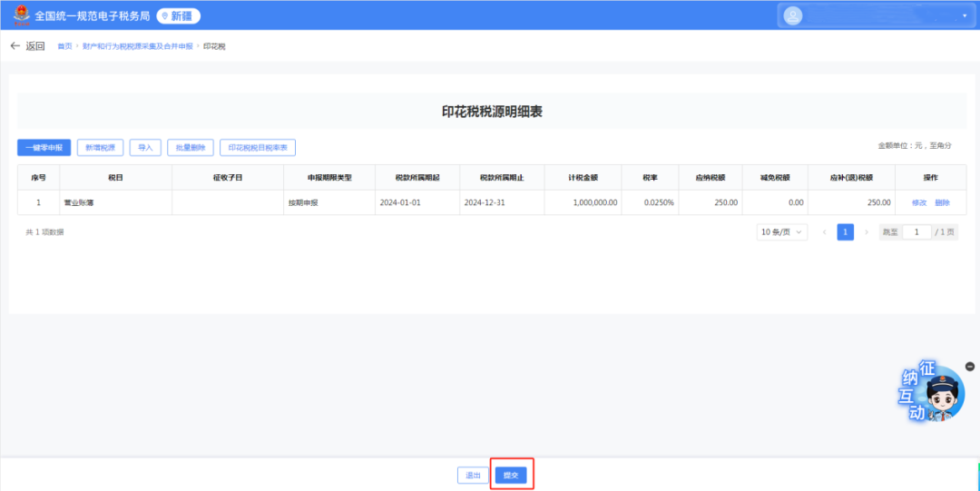Click the 减免税额 column header
The height and width of the screenshot is (491, 980).
[x=775, y=178]
